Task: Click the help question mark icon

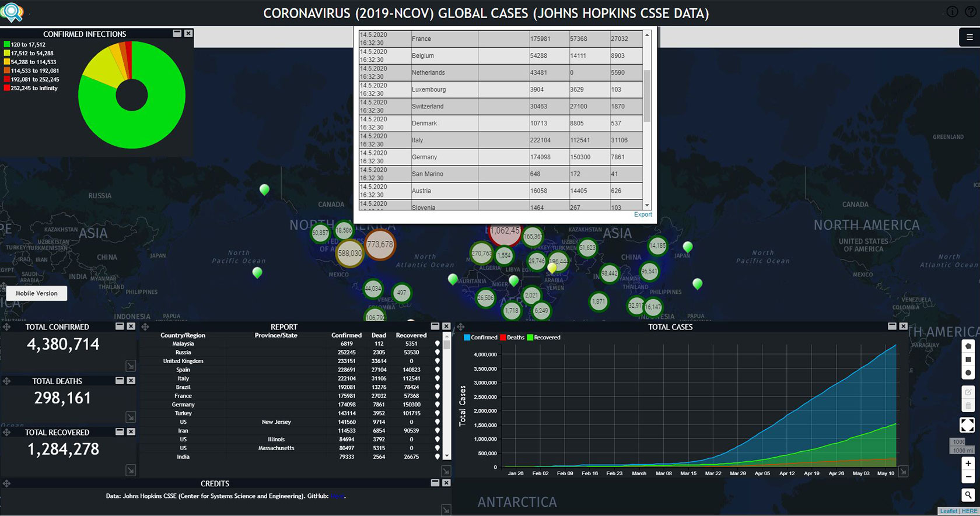Action: [971, 12]
